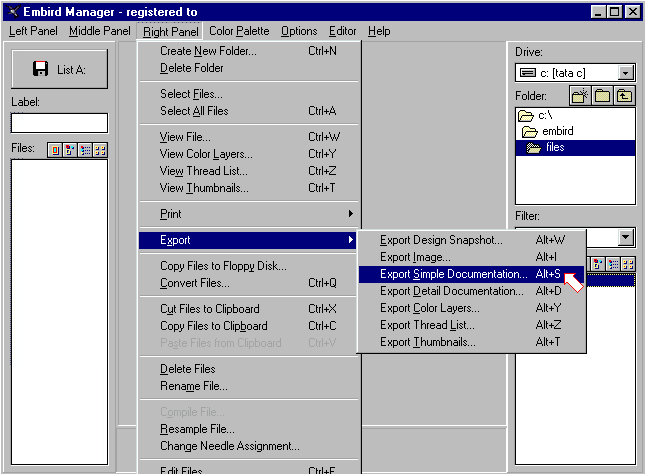Click the new folder icon next to Folder
Image resolution: width=645 pixels, height=474 pixels.
point(580,96)
